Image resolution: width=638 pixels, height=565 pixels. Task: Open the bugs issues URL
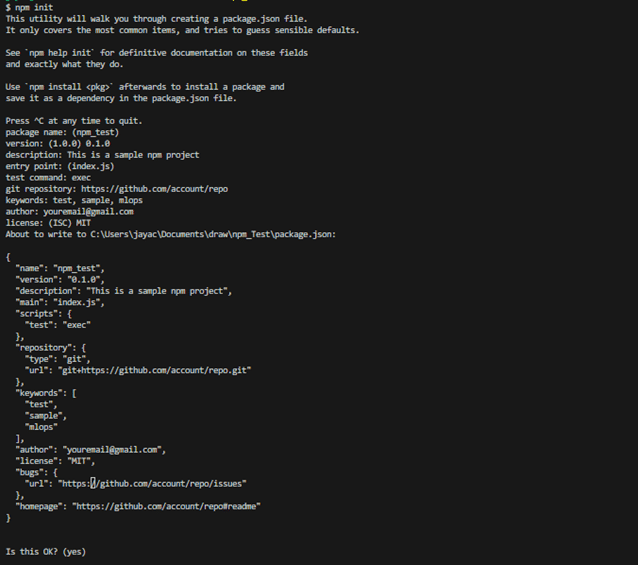coord(152,483)
